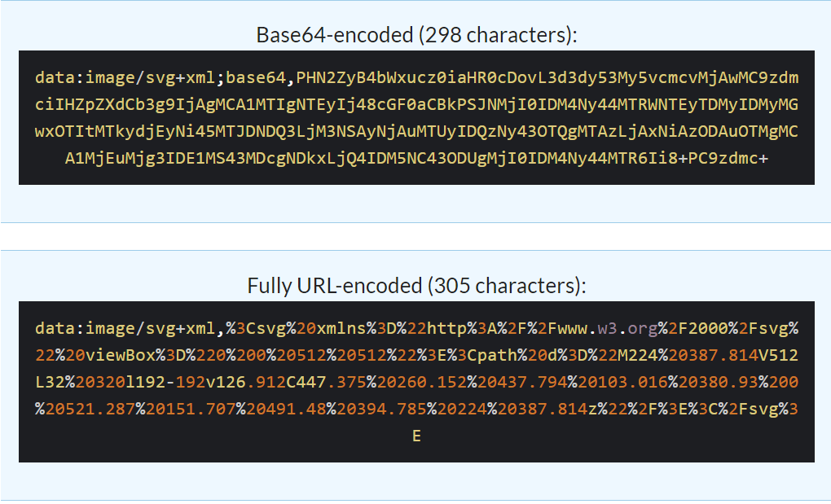Image resolution: width=831 pixels, height=504 pixels.
Task: Click the base64 data URI code block
Action: coord(416,117)
